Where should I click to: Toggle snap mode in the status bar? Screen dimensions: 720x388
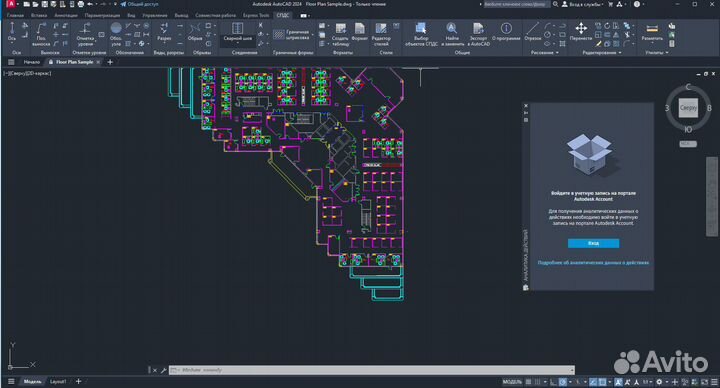click(537, 382)
